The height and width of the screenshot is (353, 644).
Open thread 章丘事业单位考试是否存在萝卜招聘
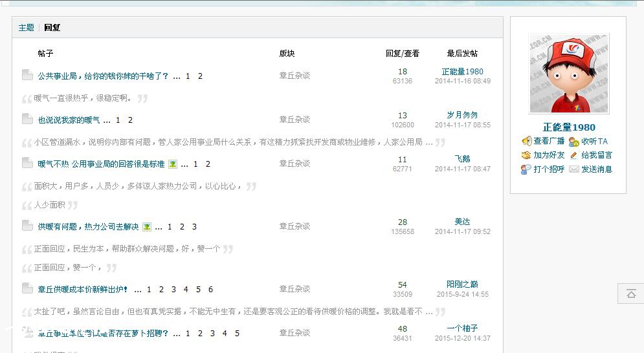point(103,334)
